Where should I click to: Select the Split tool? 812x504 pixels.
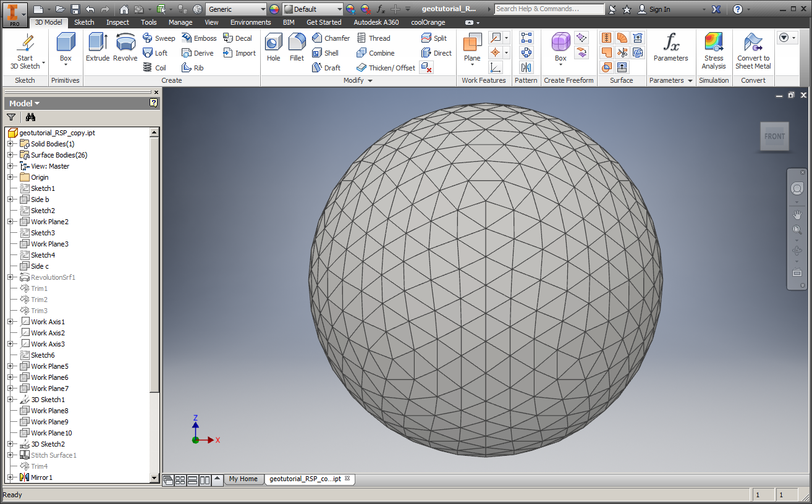tap(434, 38)
